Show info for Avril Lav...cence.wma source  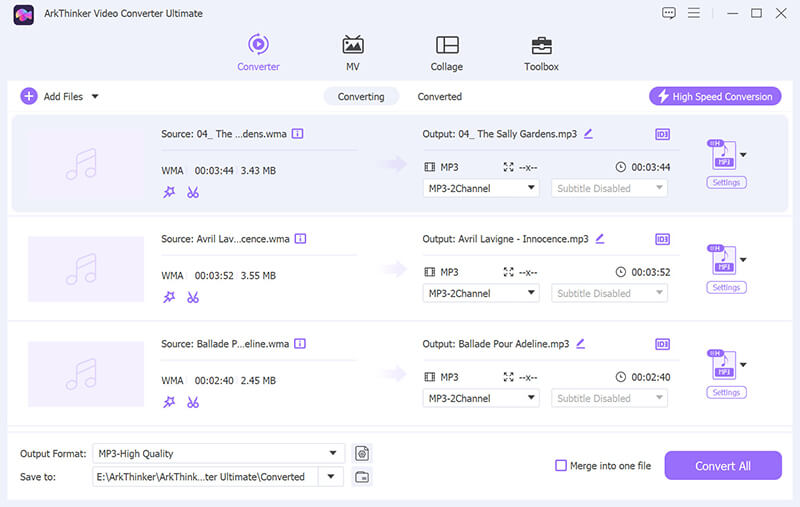click(x=300, y=239)
